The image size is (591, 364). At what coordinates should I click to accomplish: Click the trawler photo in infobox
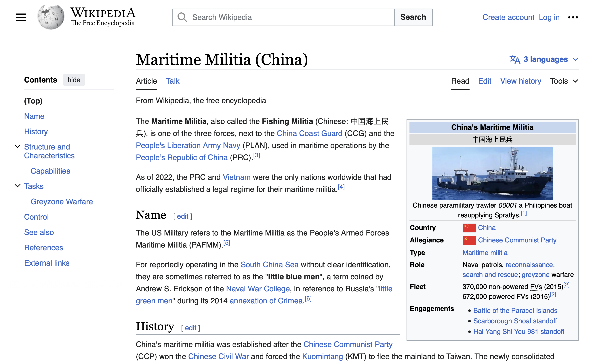click(492, 173)
